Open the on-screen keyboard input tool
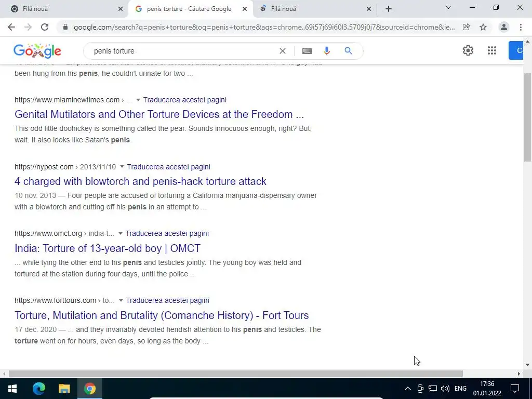The height and width of the screenshot is (399, 532). [307, 51]
